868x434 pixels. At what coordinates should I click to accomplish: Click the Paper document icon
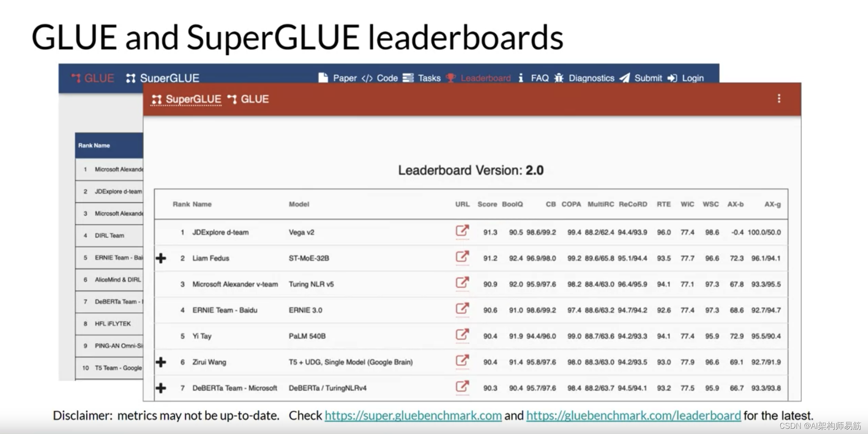[x=323, y=78]
